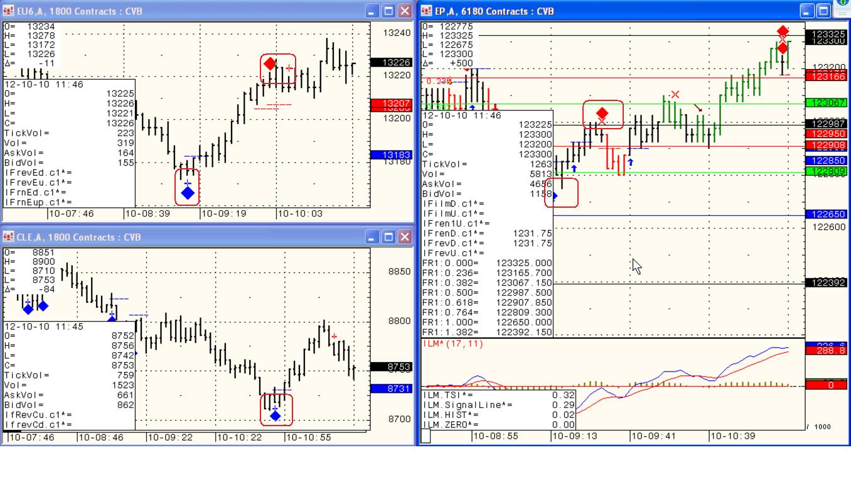Viewport: 851px width, 504px height.
Task: Click the TickVol value 223 in EU6
Action: 126,133
